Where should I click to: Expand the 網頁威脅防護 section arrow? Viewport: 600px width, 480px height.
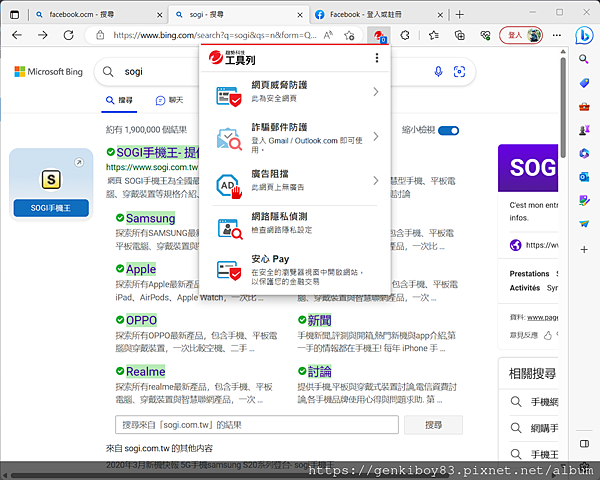point(376,91)
